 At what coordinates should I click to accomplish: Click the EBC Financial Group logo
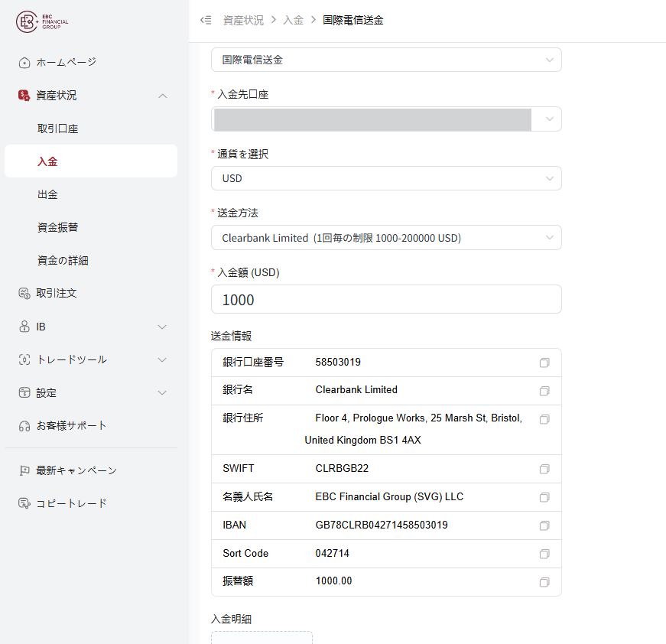42,21
